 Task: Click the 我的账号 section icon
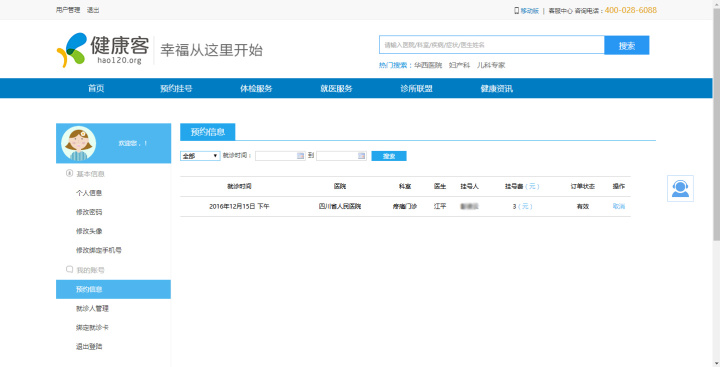point(70,270)
